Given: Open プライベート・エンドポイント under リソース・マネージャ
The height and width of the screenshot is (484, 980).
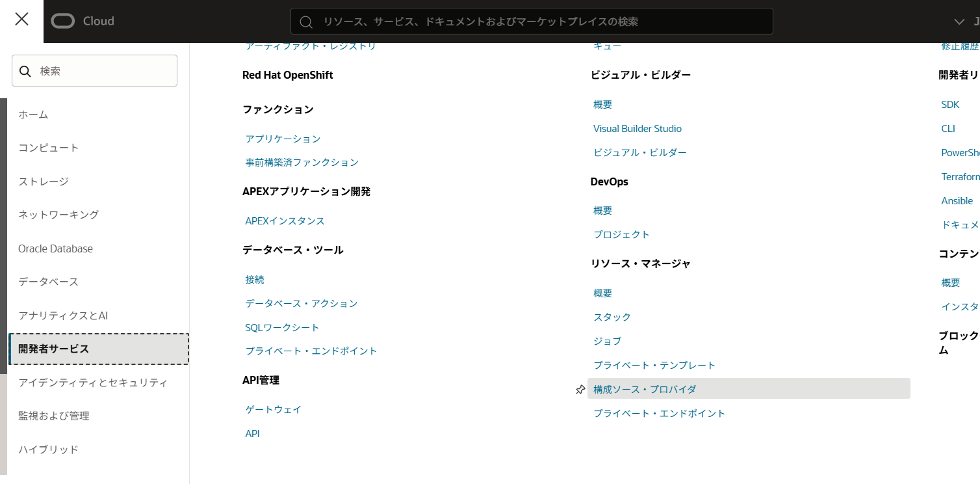Looking at the screenshot, I should click(x=660, y=414).
